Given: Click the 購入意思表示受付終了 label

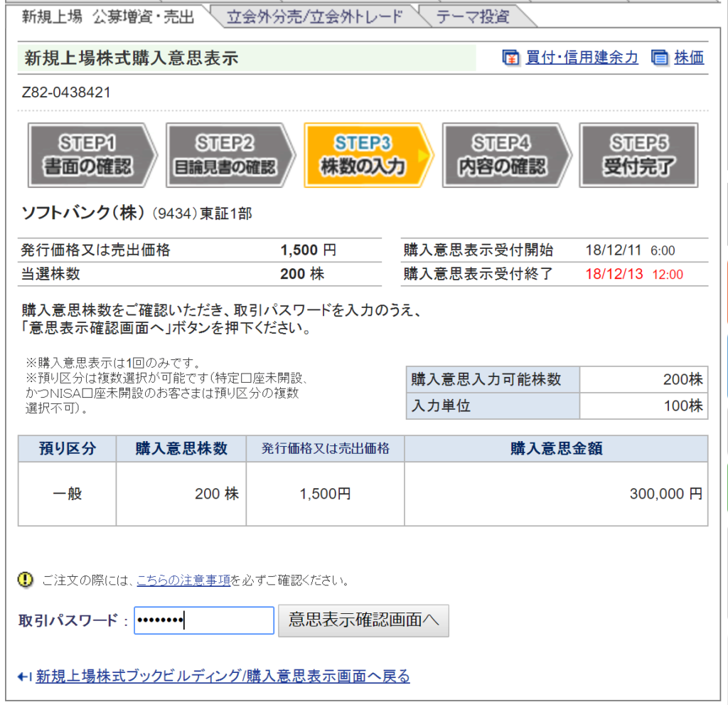Looking at the screenshot, I should coord(478,274).
